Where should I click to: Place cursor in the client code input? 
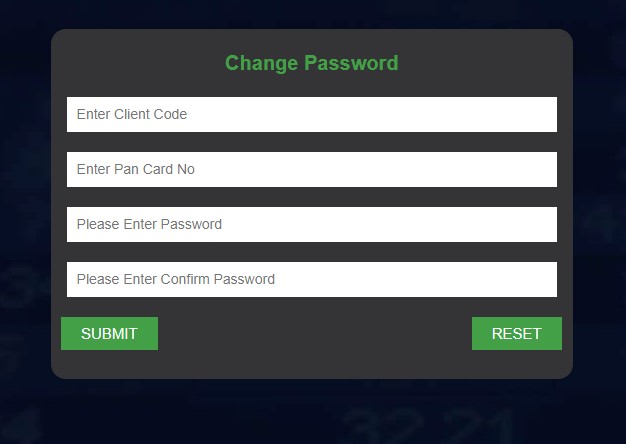click(x=311, y=114)
